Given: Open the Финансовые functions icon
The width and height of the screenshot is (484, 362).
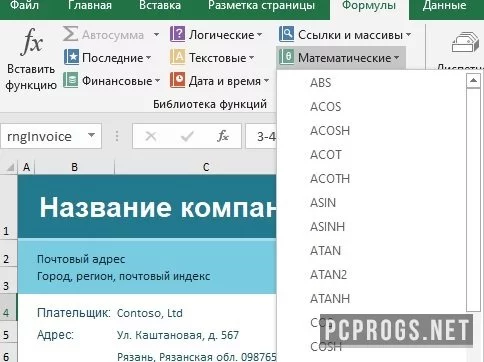Looking at the screenshot, I should [x=71, y=80].
